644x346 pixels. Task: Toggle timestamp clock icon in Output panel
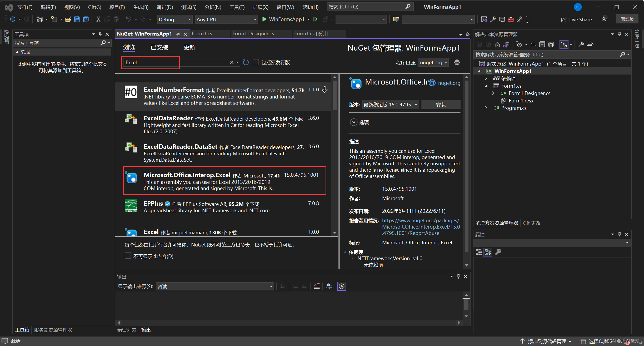[x=342, y=286]
